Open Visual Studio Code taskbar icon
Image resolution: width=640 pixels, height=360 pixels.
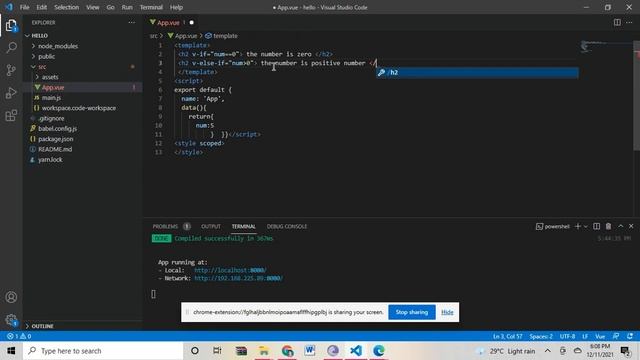(x=356, y=351)
